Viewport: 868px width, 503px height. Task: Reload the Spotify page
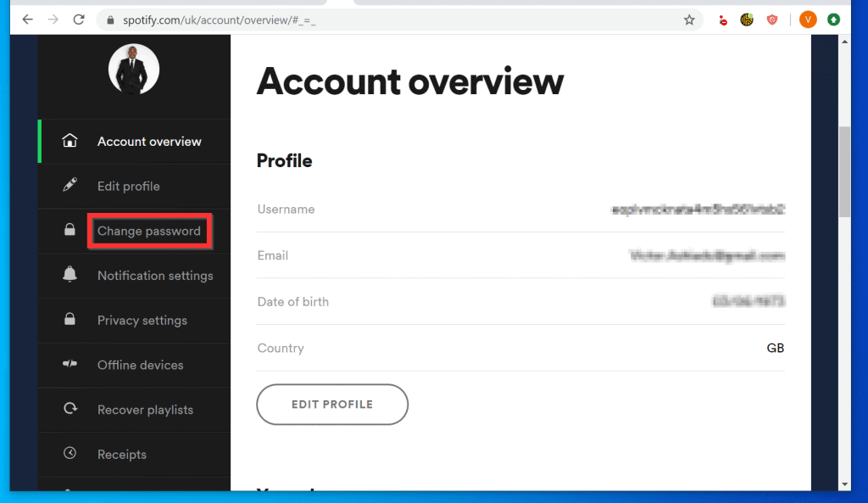[79, 20]
